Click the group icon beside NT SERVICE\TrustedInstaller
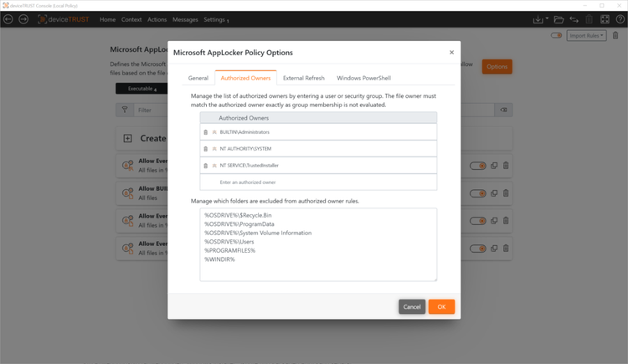 pyautogui.click(x=214, y=166)
